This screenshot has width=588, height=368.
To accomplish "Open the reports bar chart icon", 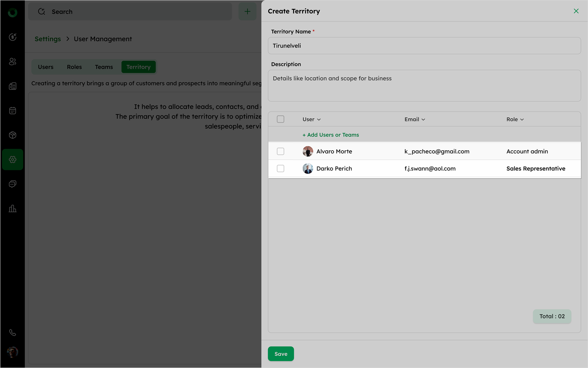I will (12, 209).
